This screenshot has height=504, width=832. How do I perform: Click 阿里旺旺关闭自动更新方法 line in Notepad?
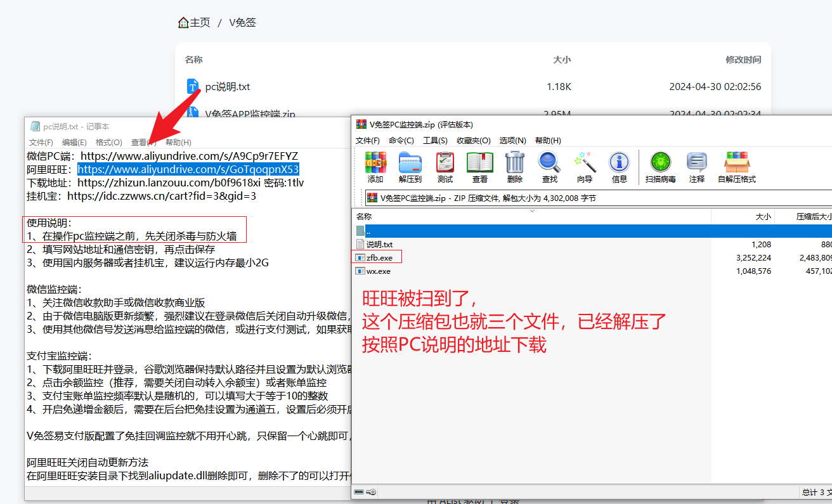(x=88, y=462)
